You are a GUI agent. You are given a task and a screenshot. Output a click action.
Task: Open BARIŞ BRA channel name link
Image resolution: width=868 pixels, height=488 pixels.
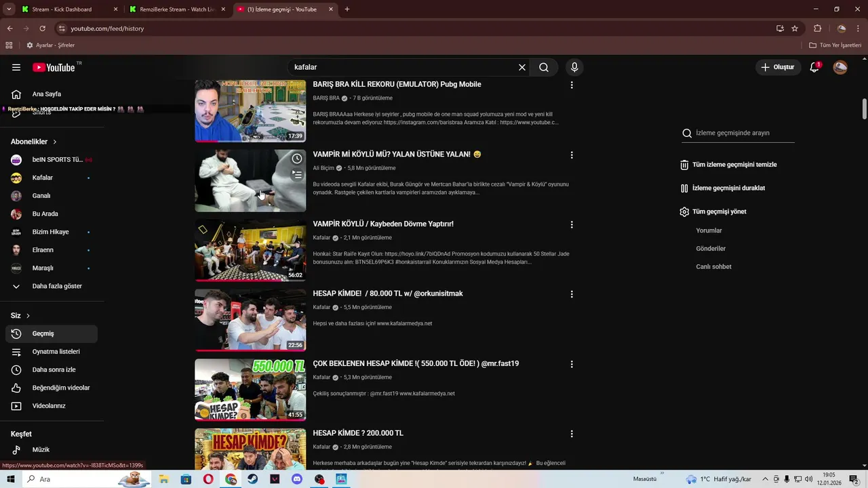[326, 98]
